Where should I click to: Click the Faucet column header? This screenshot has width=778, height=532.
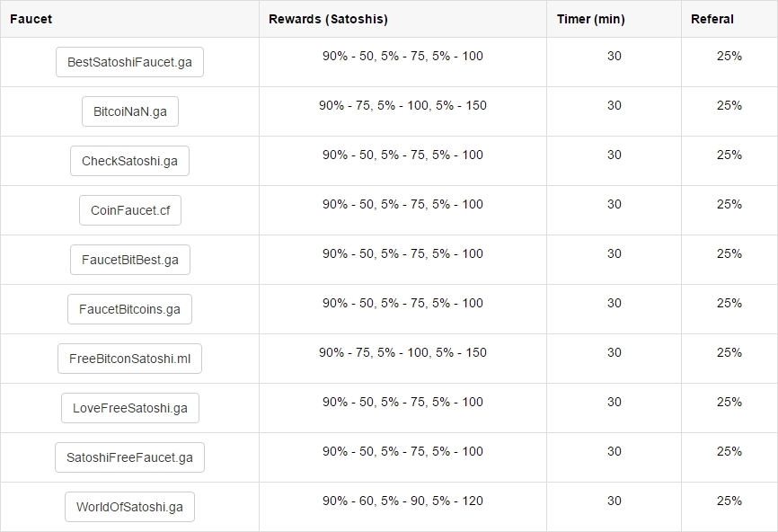tap(31, 19)
